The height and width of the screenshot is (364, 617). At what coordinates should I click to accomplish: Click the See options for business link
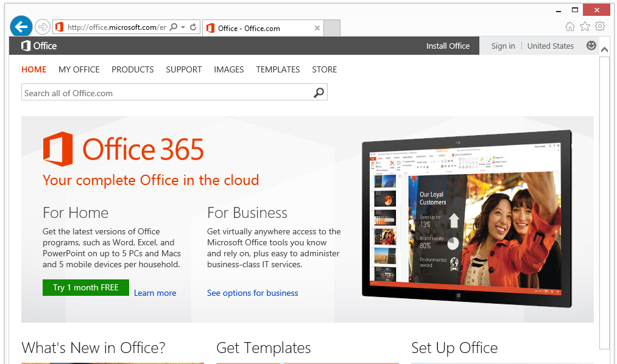252,293
